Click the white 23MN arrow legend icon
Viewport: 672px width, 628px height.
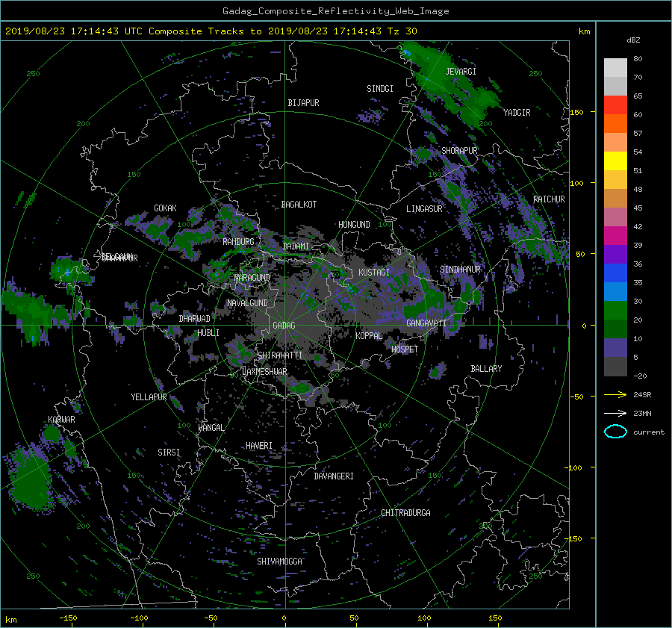coord(615,413)
